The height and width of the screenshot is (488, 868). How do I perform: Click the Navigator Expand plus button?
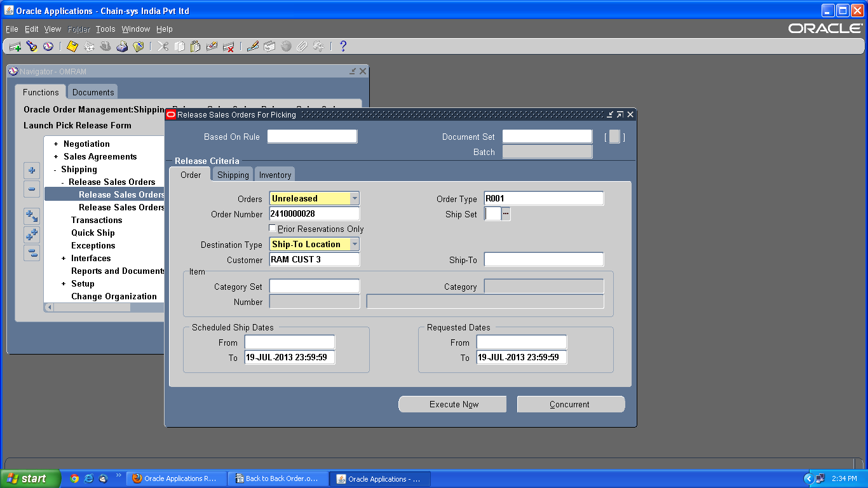(32, 171)
